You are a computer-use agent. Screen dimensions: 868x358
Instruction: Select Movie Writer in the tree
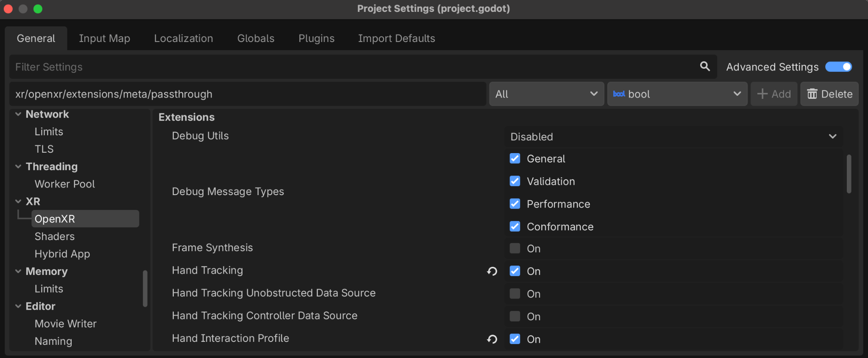coord(66,323)
